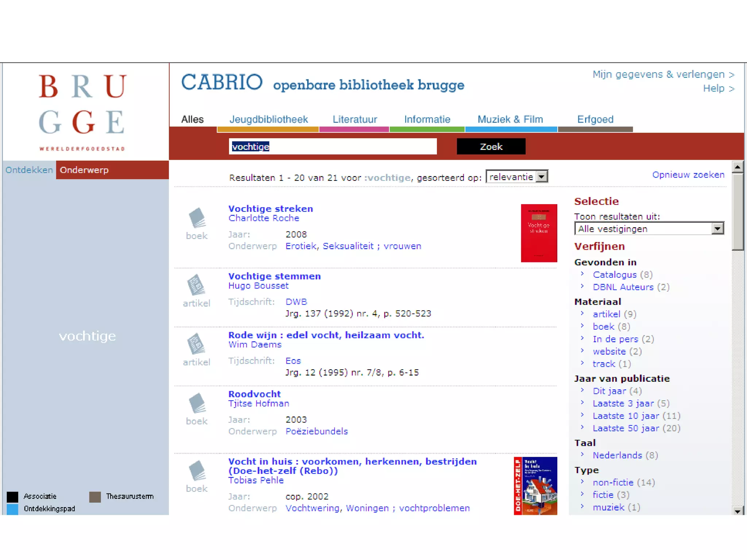Click article icon beside Vochtige stemmen
Screen dimensions: 747x560
pos(196,285)
